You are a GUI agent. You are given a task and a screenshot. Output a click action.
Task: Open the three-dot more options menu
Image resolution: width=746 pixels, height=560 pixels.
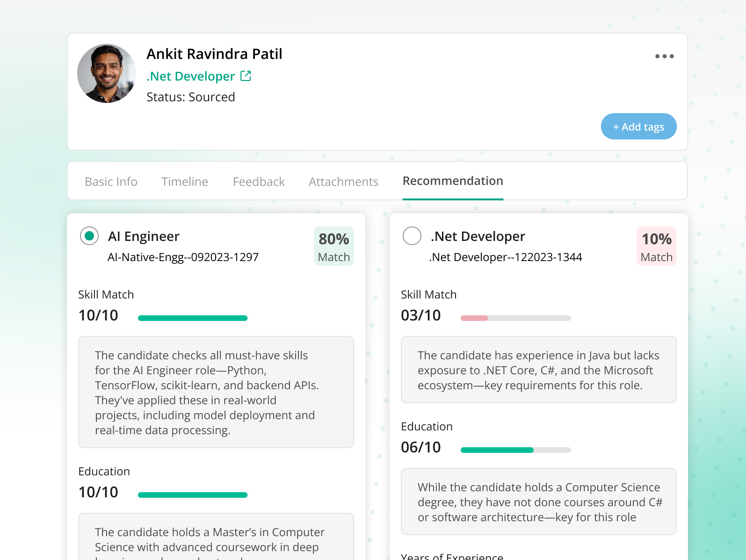tap(664, 56)
